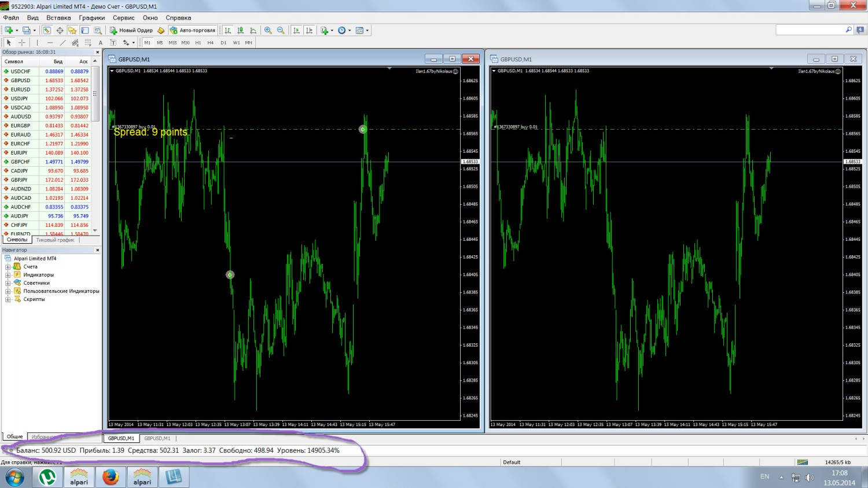Switch to bar chart icon
Screen dimensions: 868x488
click(228, 30)
